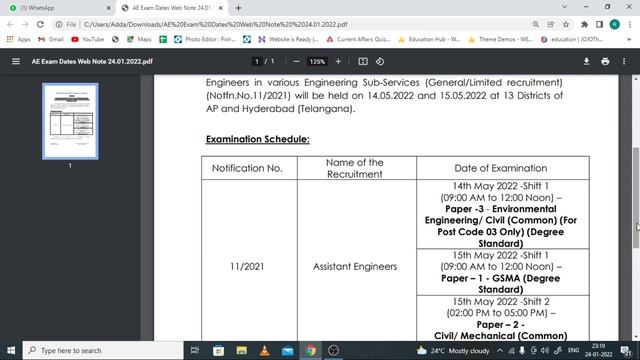Screen dimensions: 640x360
Task: Download the PDF file
Action: point(587,61)
